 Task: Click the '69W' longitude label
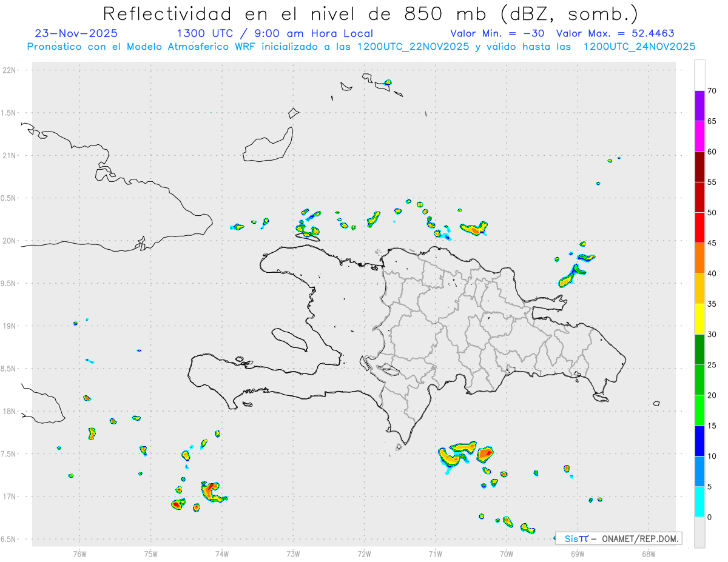click(578, 554)
